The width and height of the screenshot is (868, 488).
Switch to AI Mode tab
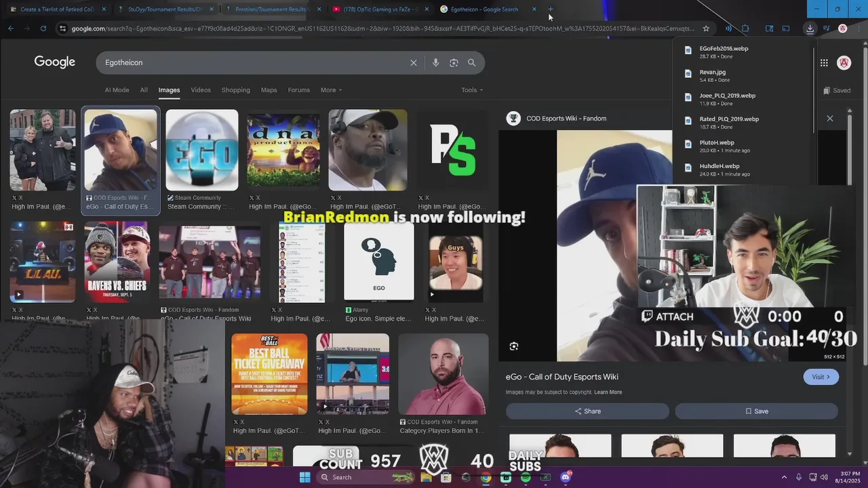[117, 90]
